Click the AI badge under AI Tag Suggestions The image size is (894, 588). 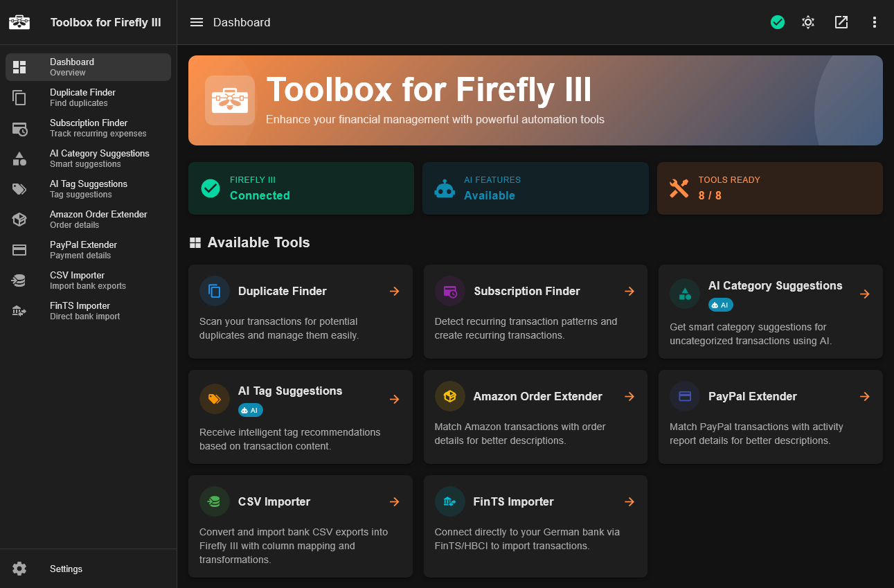pyautogui.click(x=251, y=410)
